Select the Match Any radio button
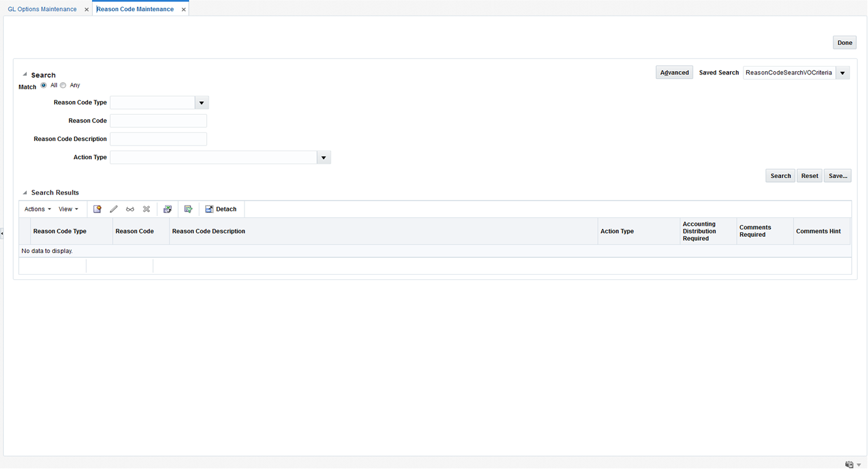Screen dimensions: 868x471 63,85
